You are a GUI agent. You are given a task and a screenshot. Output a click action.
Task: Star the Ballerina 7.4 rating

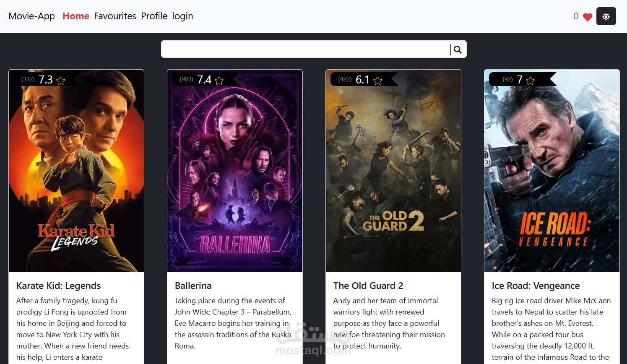point(219,81)
